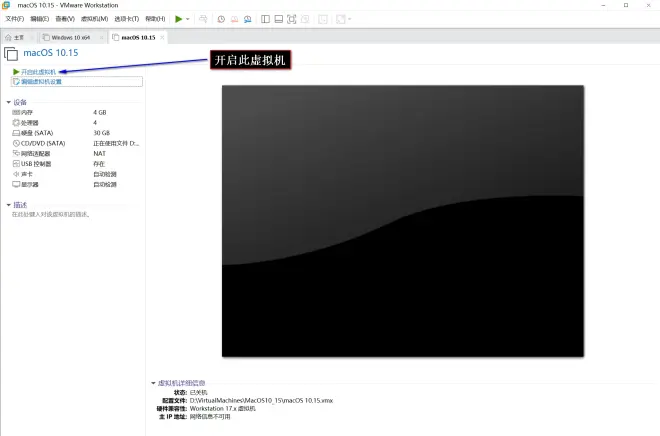This screenshot has height=436, width=660.
Task: Click the NAT network value
Action: (x=99, y=154)
